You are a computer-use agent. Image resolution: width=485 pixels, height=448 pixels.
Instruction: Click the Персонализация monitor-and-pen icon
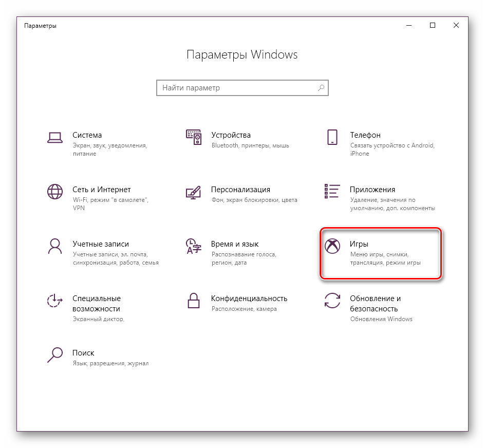(x=193, y=192)
